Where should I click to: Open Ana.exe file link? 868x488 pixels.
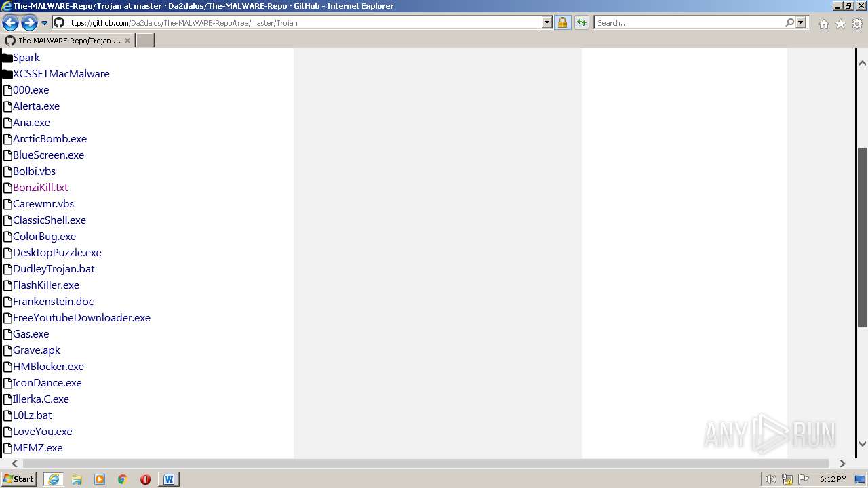pos(31,123)
